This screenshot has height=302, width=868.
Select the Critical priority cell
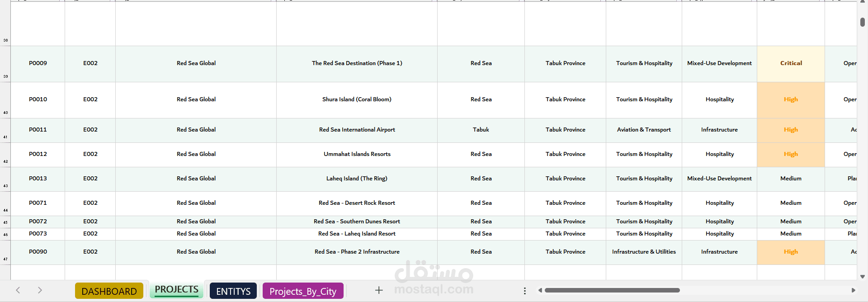click(x=791, y=64)
